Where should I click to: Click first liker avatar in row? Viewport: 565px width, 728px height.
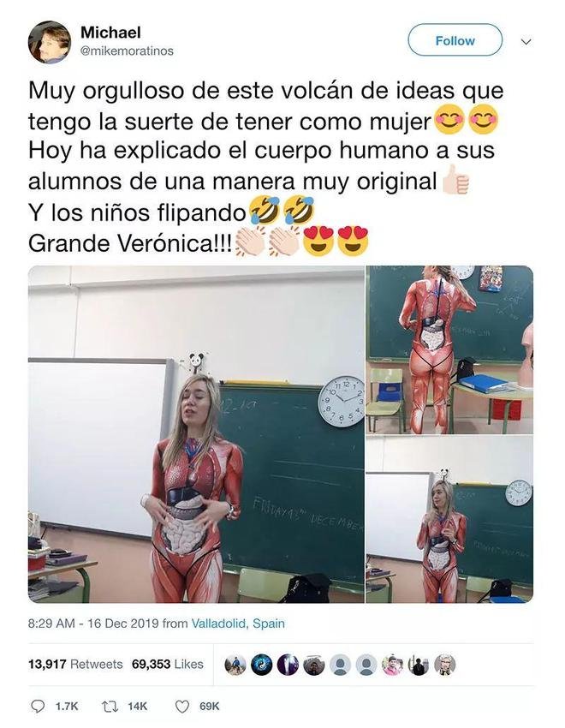click(x=235, y=665)
